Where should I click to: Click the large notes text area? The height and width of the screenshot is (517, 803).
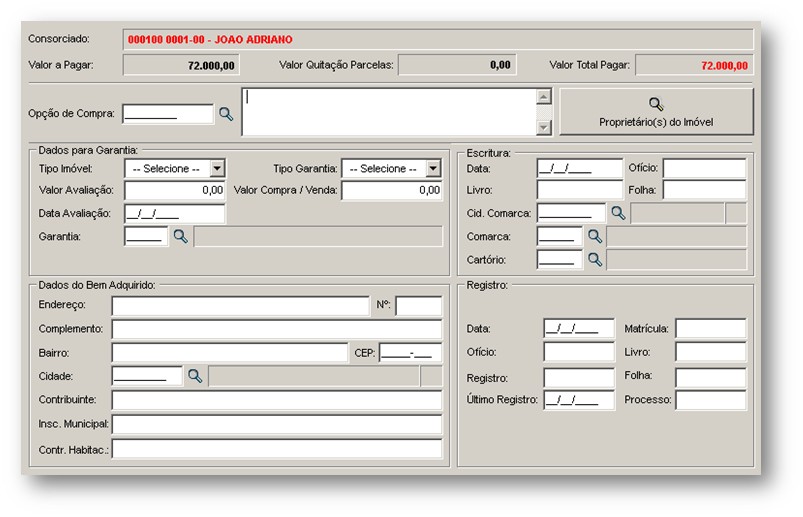389,112
